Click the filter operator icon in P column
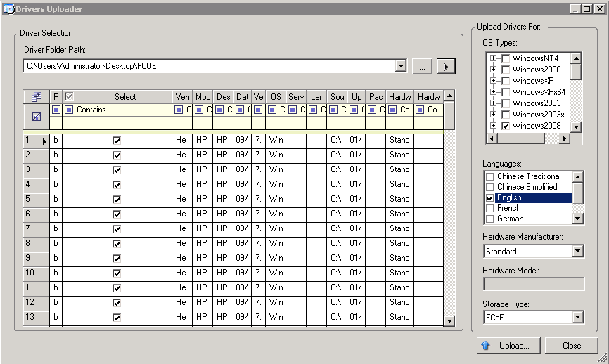Image resolution: width=609 pixels, height=364 pixels. (56, 110)
